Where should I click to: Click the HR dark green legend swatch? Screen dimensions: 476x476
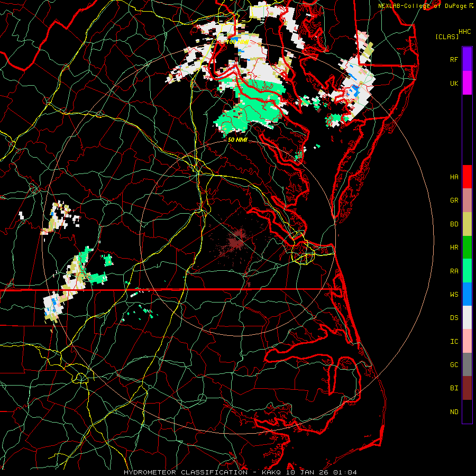coord(467,248)
